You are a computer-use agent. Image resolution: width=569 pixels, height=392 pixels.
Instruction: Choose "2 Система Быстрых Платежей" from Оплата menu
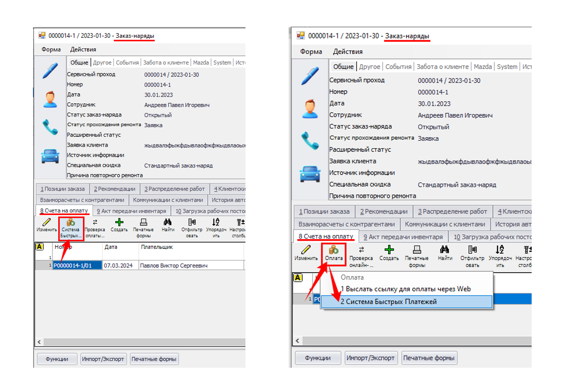tap(389, 302)
